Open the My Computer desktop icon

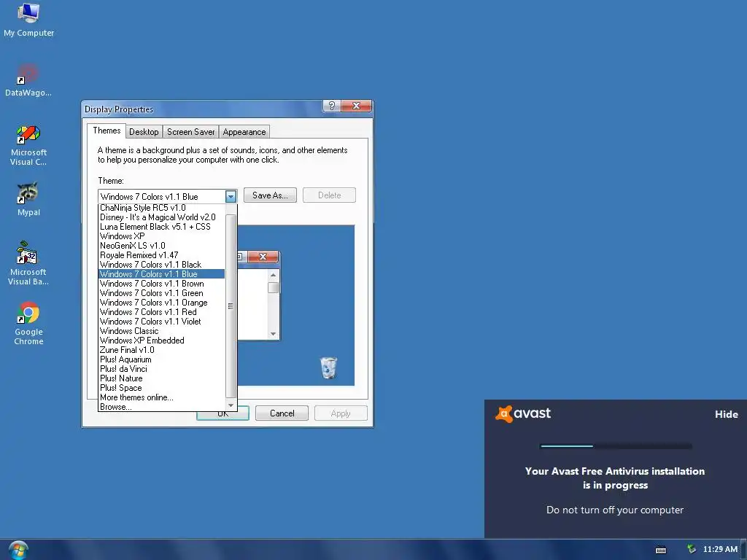(28, 20)
